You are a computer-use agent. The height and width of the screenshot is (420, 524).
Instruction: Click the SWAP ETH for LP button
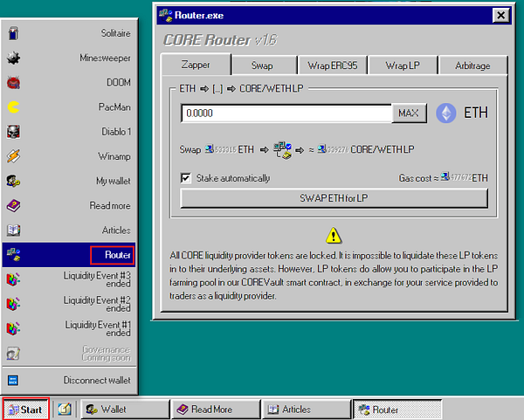point(334,199)
